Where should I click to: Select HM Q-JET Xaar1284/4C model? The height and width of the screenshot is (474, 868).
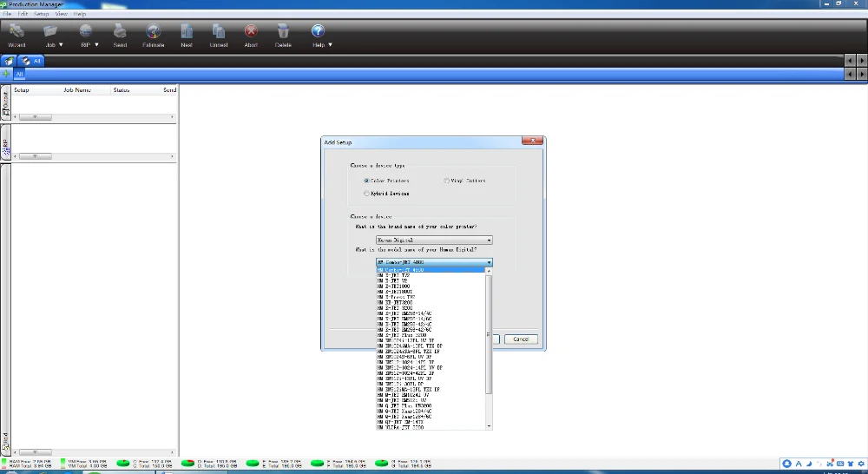(431, 411)
